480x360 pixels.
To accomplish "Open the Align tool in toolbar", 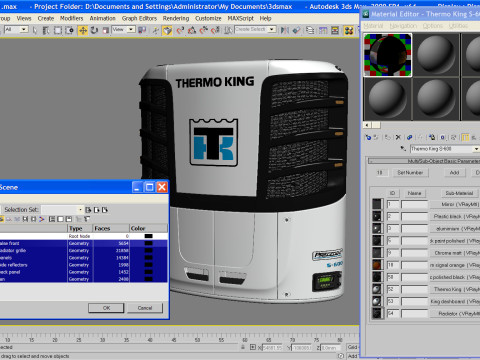I will [296, 31].
